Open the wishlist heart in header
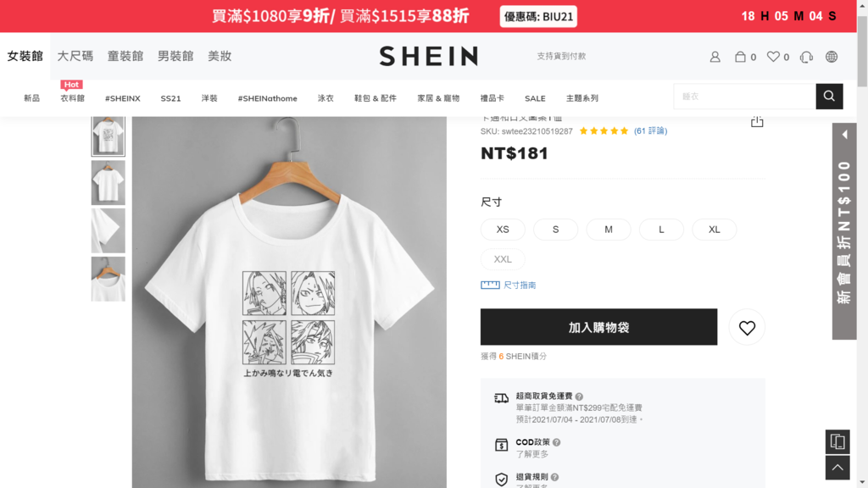The image size is (868, 488). pos(773,57)
